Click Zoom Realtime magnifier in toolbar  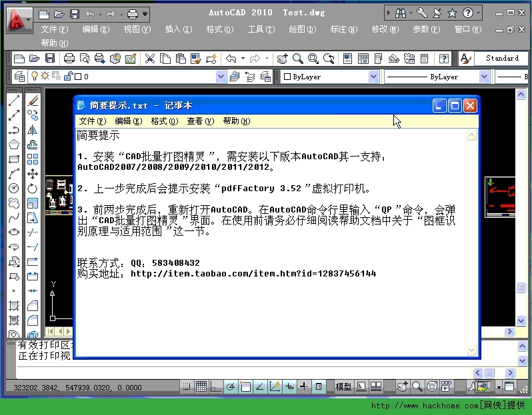point(298,59)
